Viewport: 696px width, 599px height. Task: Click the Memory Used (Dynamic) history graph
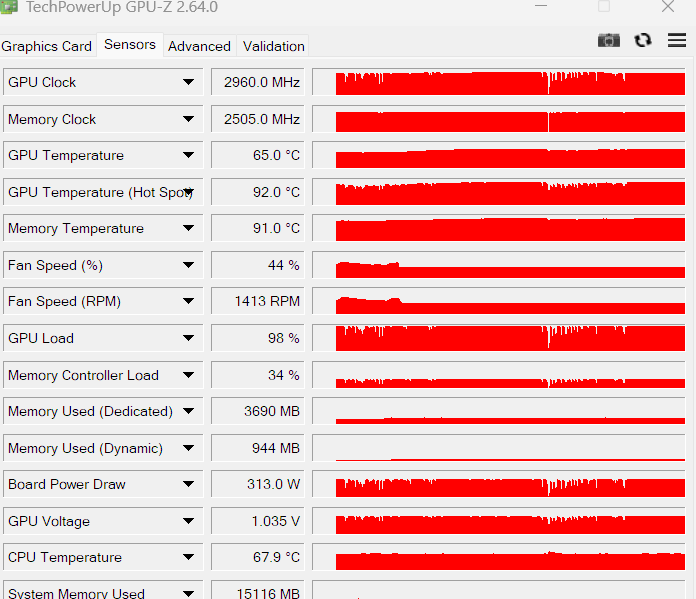(x=499, y=448)
